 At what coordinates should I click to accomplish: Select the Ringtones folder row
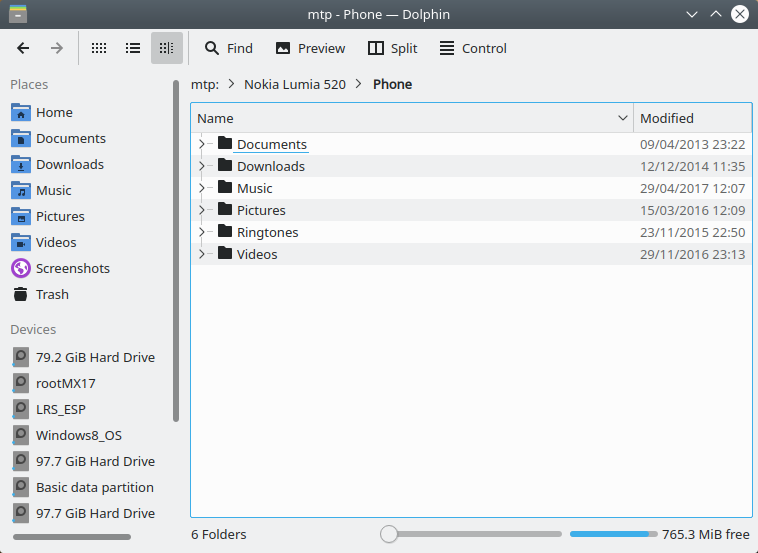(x=267, y=232)
